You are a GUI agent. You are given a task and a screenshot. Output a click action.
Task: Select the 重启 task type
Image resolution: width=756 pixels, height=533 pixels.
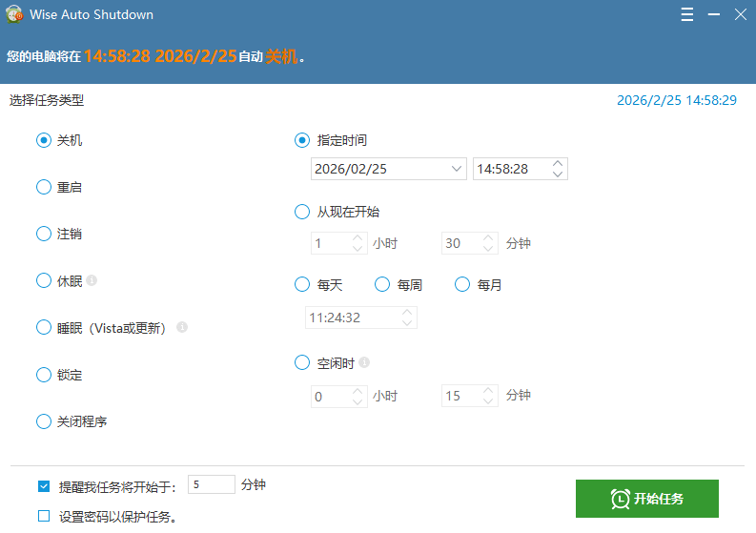[x=44, y=188]
